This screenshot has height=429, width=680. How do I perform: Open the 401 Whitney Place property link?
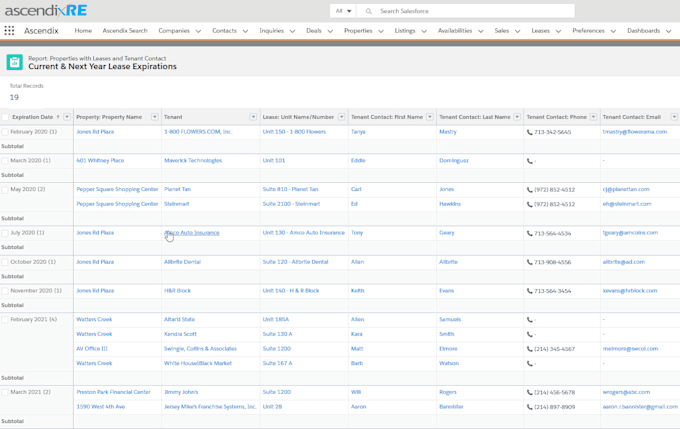(x=100, y=160)
